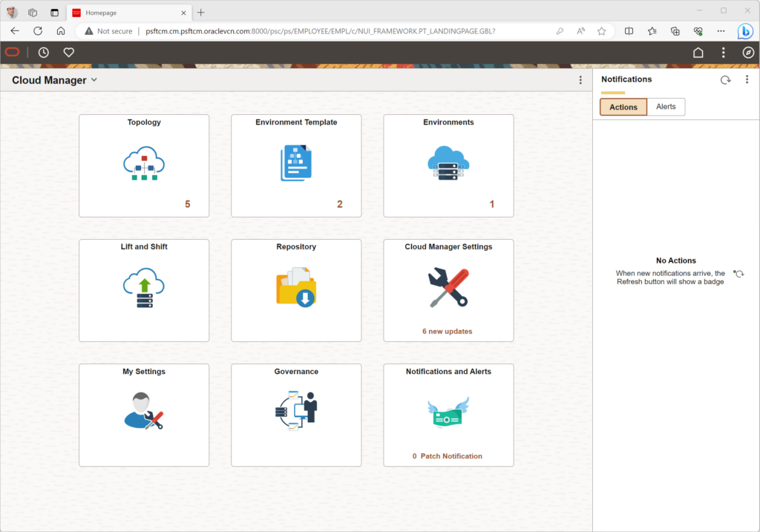The width and height of the screenshot is (760, 532).
Task: Open the Topology cloud network icon
Action: click(144, 163)
